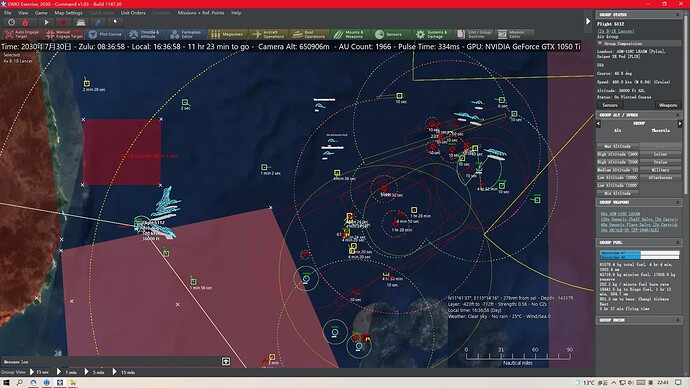Screen dimensions: 690x388
Task: Open Aircraft Operations window
Action: pos(268,34)
